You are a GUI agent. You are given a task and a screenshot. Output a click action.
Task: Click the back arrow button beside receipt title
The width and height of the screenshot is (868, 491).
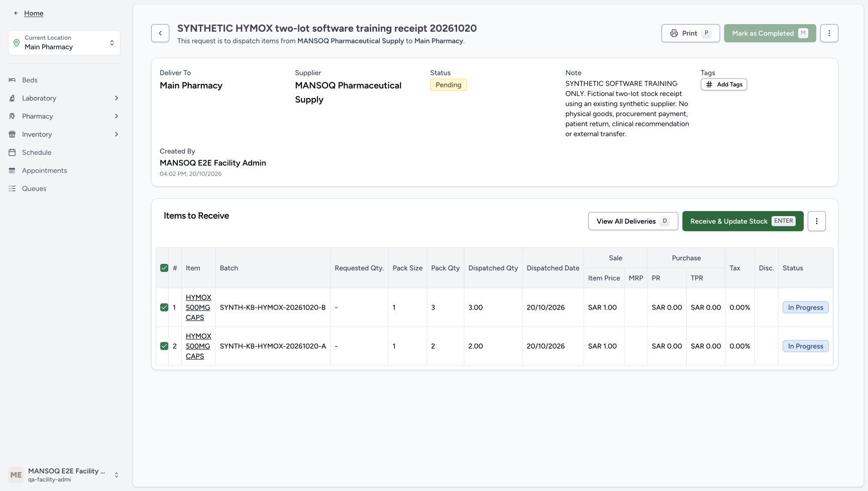coord(160,33)
